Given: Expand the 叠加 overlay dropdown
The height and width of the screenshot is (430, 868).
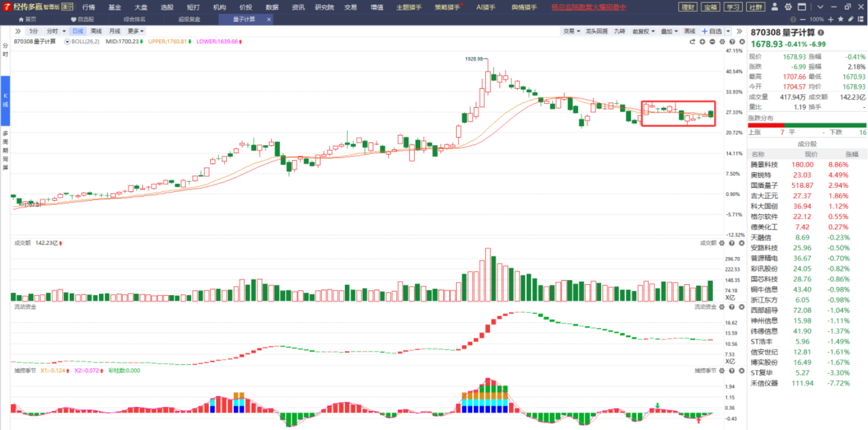Looking at the screenshot, I should tap(669, 31).
